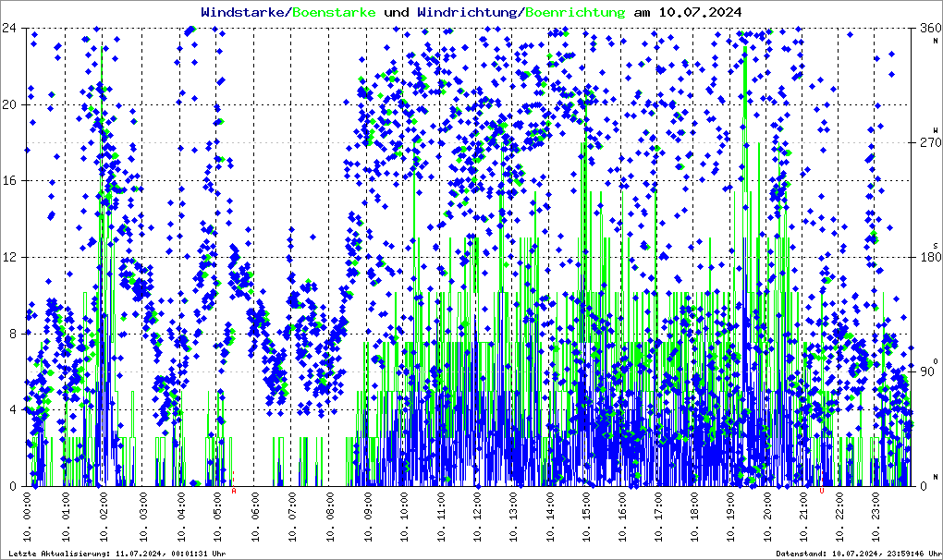Viewport: 943px width, 560px height.
Task: Click the red sunset marker 'U'
Action: (x=821, y=491)
